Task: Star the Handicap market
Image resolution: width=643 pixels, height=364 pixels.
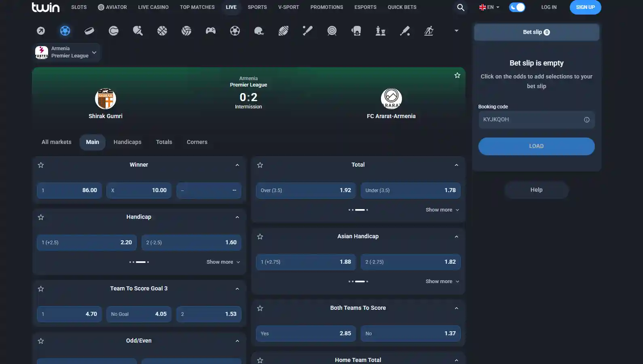Action: pyautogui.click(x=41, y=217)
